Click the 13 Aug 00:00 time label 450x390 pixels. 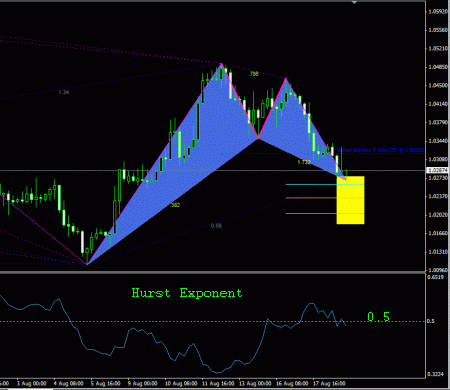click(255, 384)
